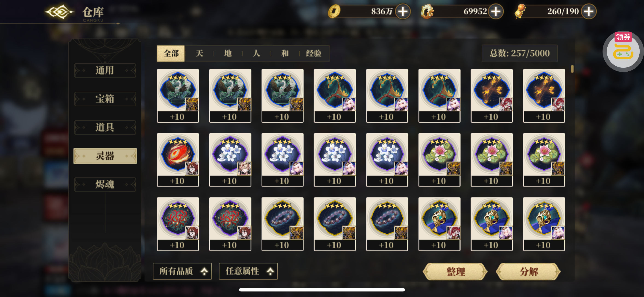This screenshot has width=644, height=297.
Task: Switch to the 经验 filter tab
Action: pyautogui.click(x=314, y=53)
